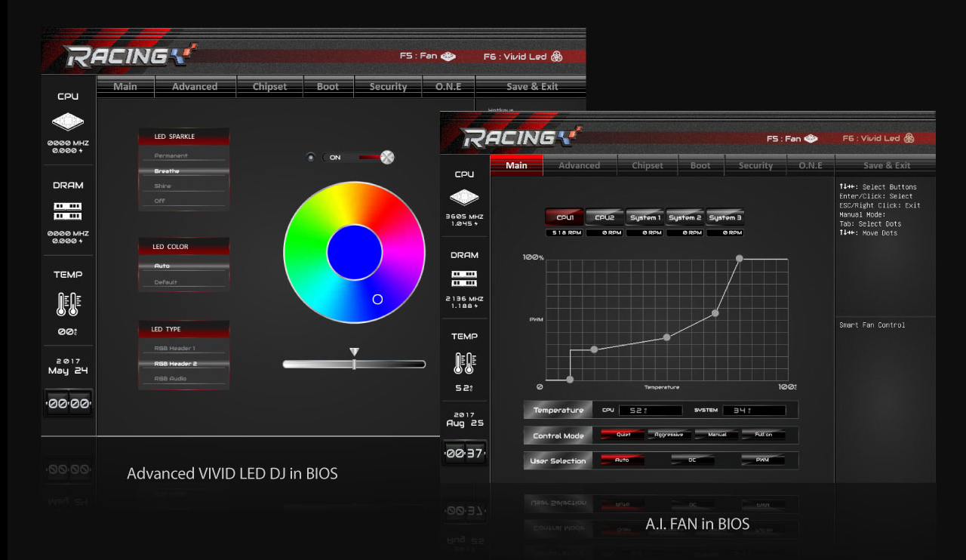Switch to Advanced tab in A.I. FAN window

(580, 165)
